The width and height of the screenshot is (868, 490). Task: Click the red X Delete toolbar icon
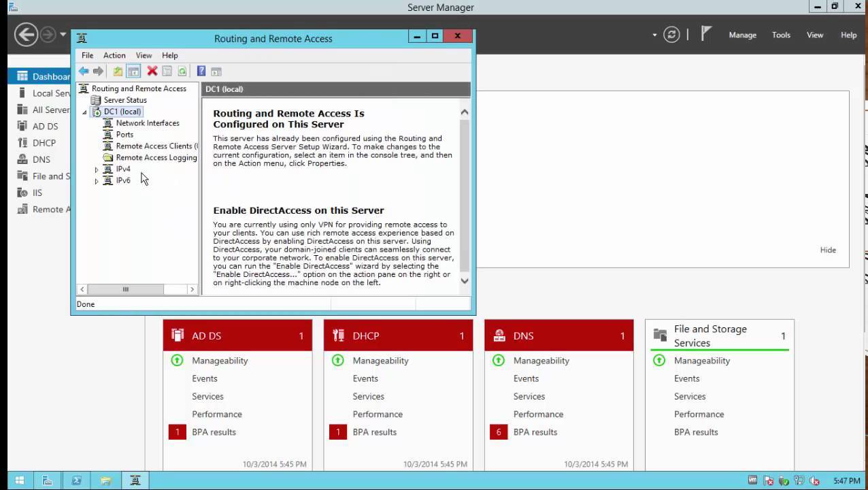(x=152, y=71)
